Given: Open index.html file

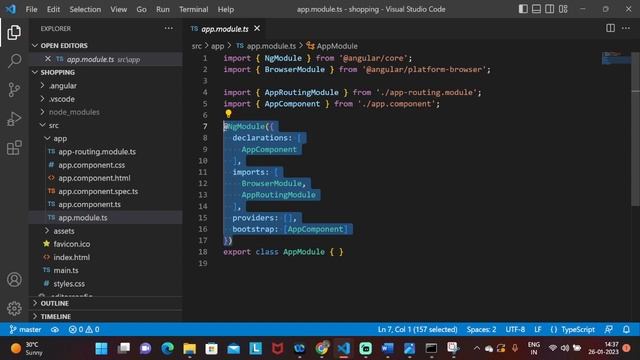Looking at the screenshot, I should click(71, 257).
